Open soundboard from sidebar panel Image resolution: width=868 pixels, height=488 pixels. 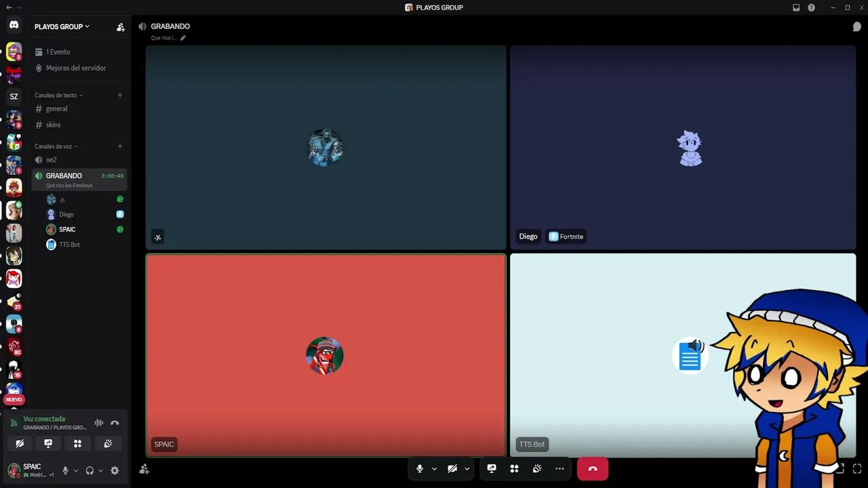point(108,444)
